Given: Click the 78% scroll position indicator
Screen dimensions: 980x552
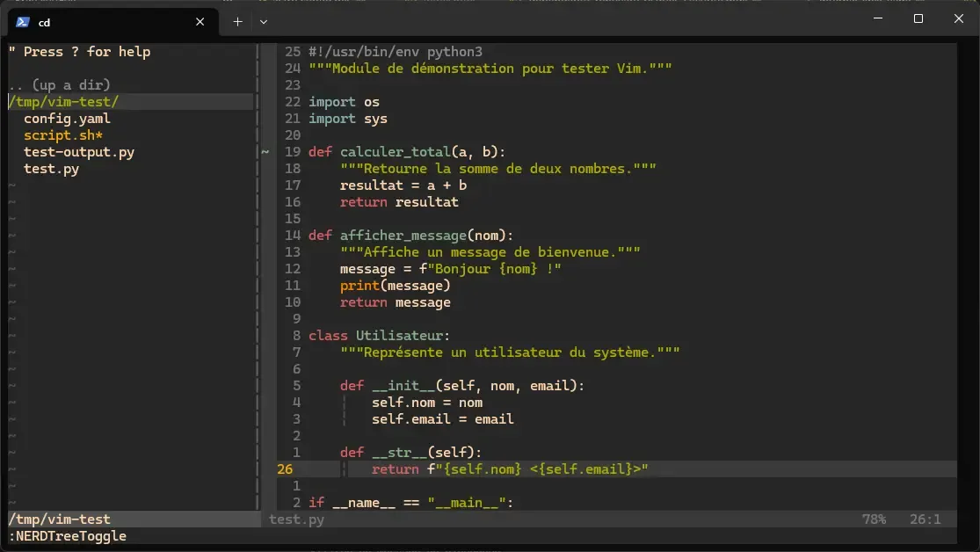Looking at the screenshot, I should coord(875,519).
